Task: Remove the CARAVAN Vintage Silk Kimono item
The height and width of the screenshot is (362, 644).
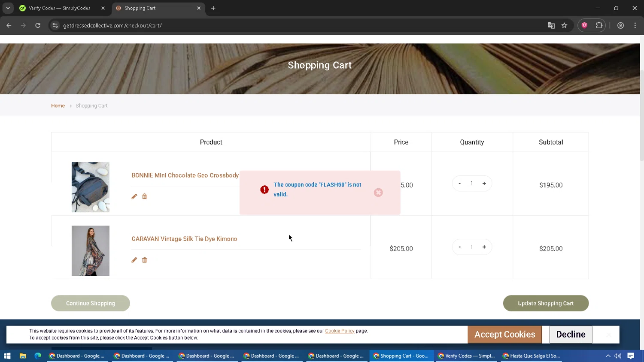Action: (x=145, y=260)
